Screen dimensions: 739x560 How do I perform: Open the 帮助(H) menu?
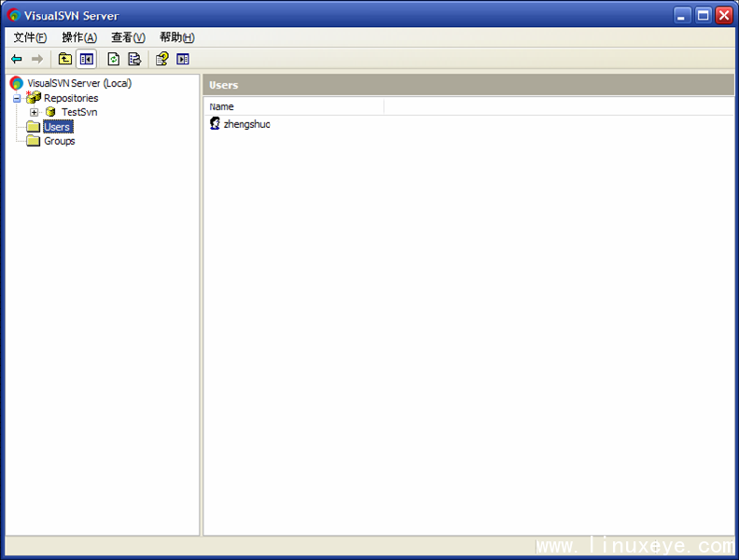[x=177, y=37]
